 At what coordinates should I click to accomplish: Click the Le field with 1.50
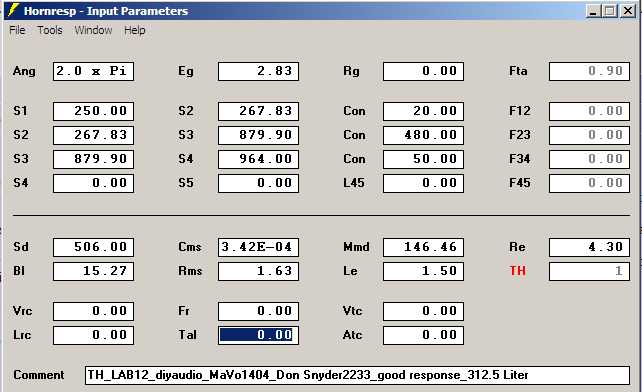(423, 271)
